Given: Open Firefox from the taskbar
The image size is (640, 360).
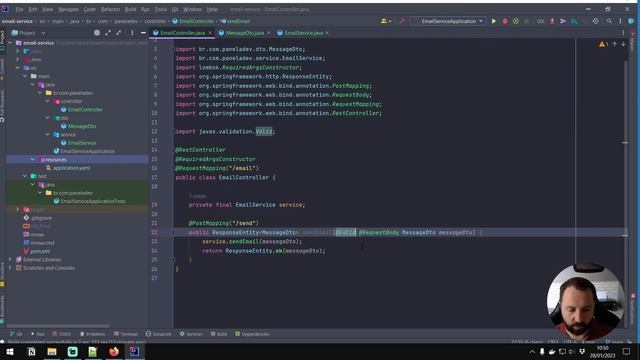Looking at the screenshot, I should tap(113, 351).
